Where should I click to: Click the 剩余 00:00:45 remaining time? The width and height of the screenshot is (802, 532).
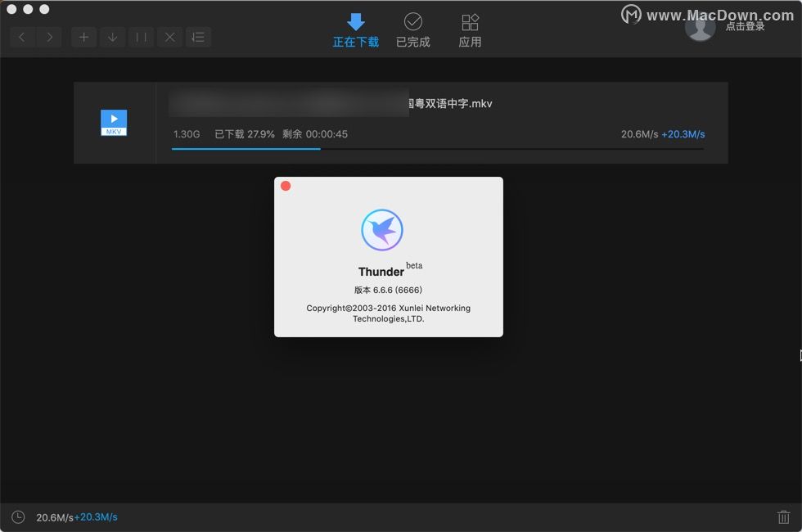315,134
